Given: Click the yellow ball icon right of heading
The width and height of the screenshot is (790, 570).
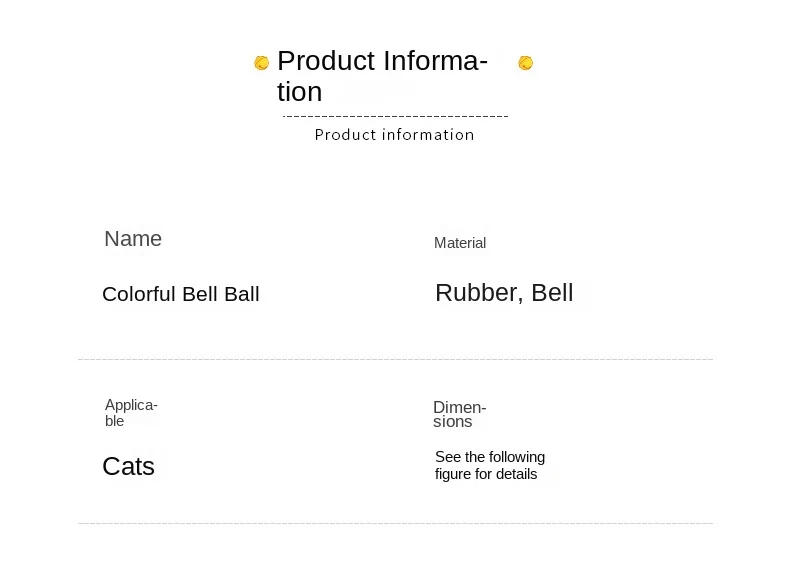Looking at the screenshot, I should (525, 63).
